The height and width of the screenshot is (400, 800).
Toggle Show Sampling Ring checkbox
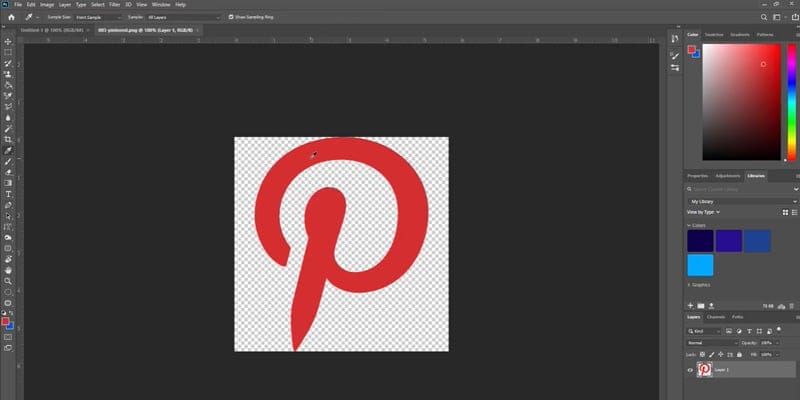coord(231,17)
